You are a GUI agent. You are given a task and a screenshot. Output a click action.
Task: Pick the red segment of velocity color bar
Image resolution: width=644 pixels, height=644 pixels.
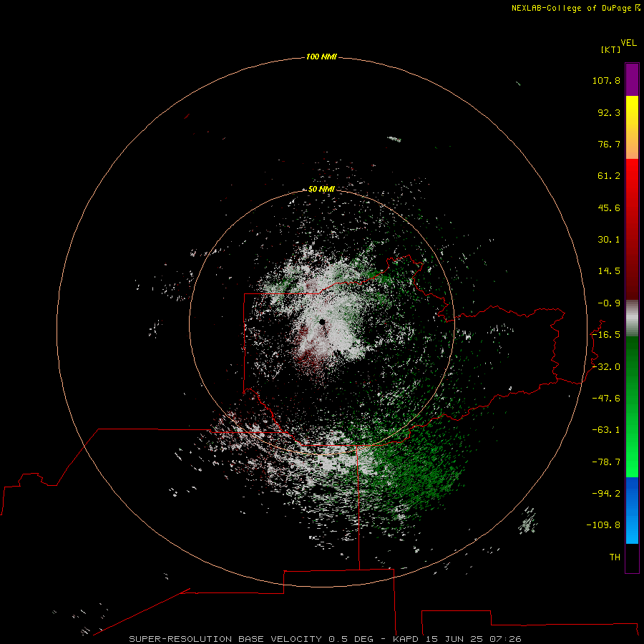632,229
